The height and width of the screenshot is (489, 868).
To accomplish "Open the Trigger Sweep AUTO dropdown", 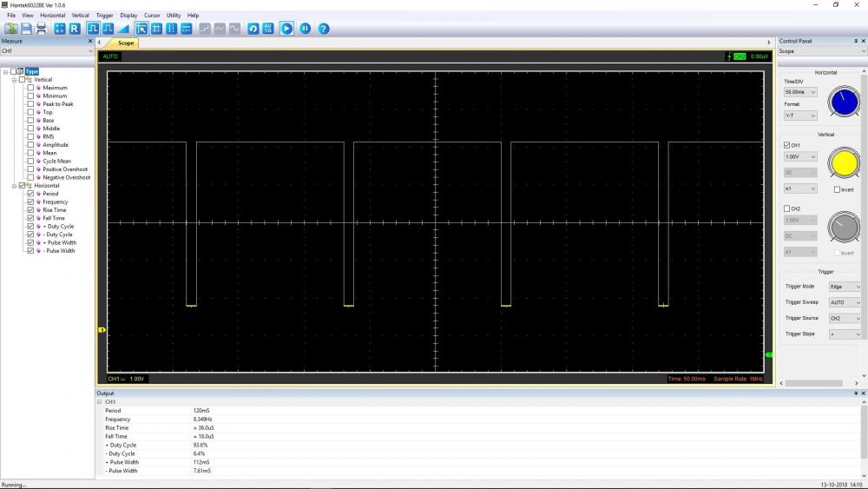I will click(x=845, y=302).
